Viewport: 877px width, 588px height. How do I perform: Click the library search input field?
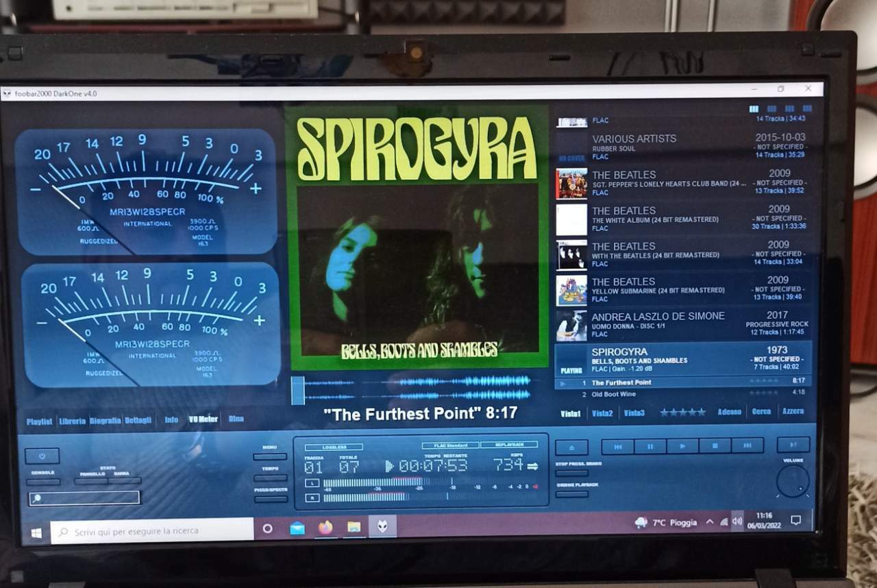click(x=84, y=498)
